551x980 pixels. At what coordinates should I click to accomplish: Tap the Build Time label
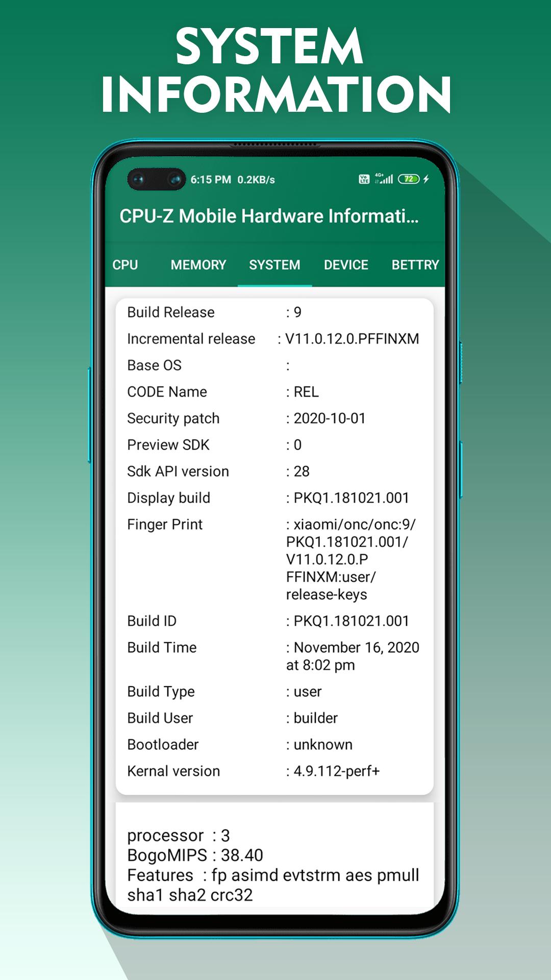(162, 648)
